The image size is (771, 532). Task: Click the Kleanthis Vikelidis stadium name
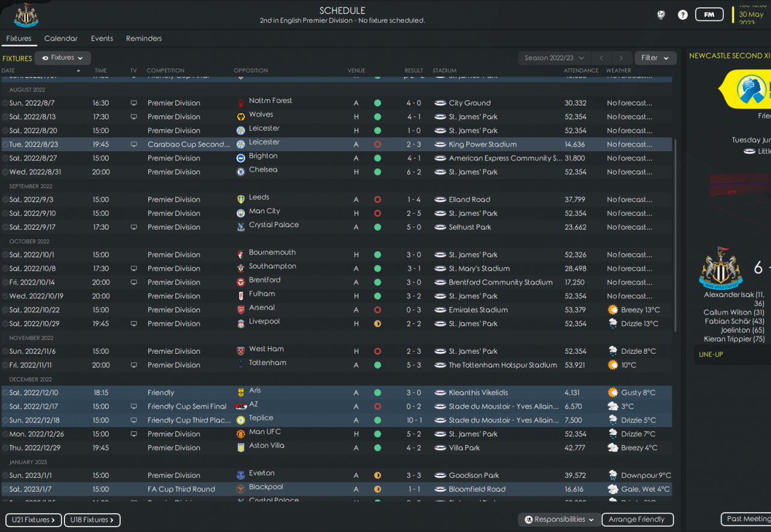click(479, 393)
